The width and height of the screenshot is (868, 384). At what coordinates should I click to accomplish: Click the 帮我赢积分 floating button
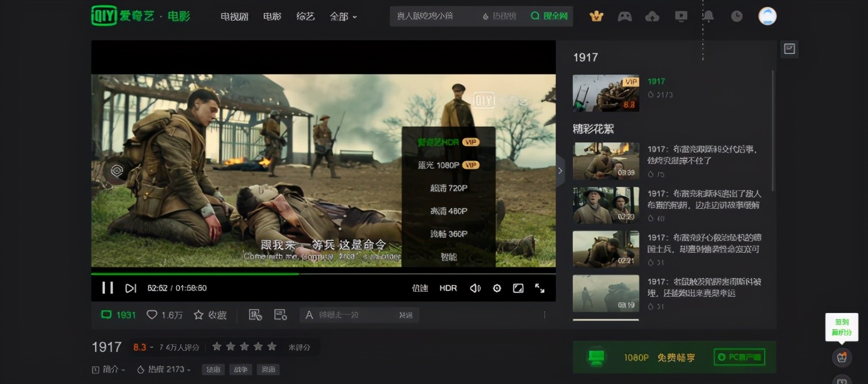point(842,328)
